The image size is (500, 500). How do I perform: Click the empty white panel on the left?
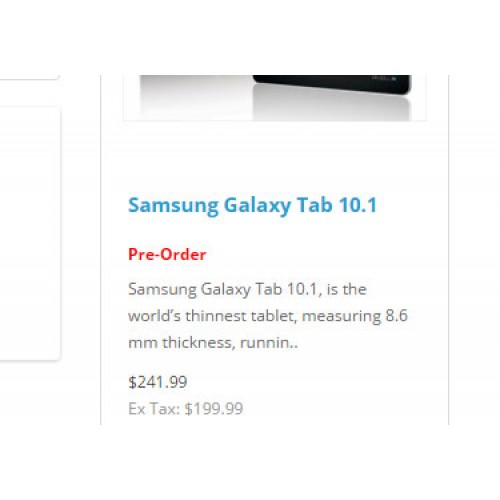(x=30, y=233)
